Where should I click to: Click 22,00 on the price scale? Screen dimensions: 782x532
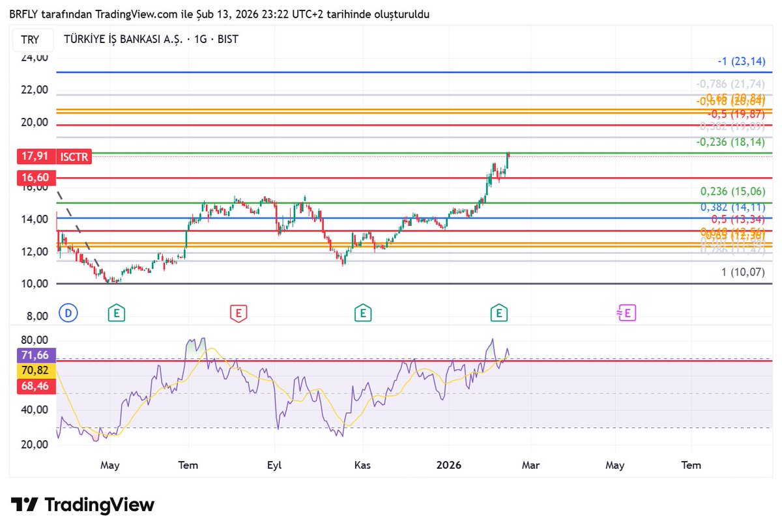pyautogui.click(x=35, y=90)
